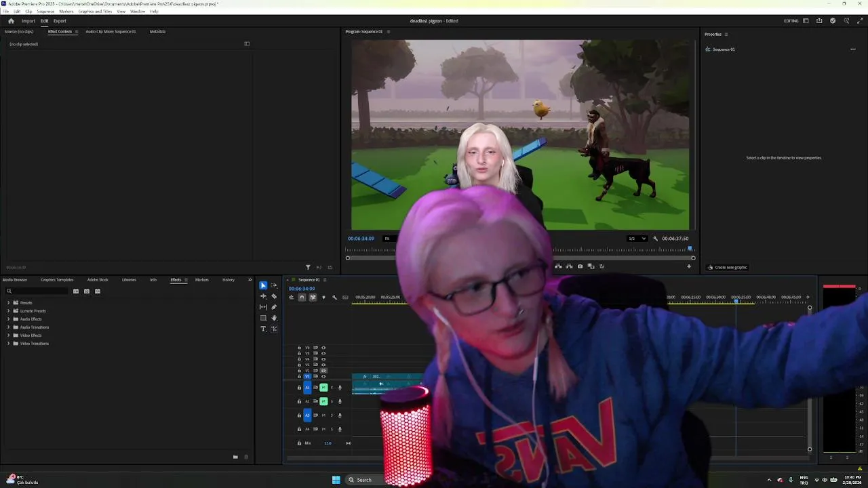Expand the Video Transitions folder
The image size is (868, 488).
(x=8, y=344)
